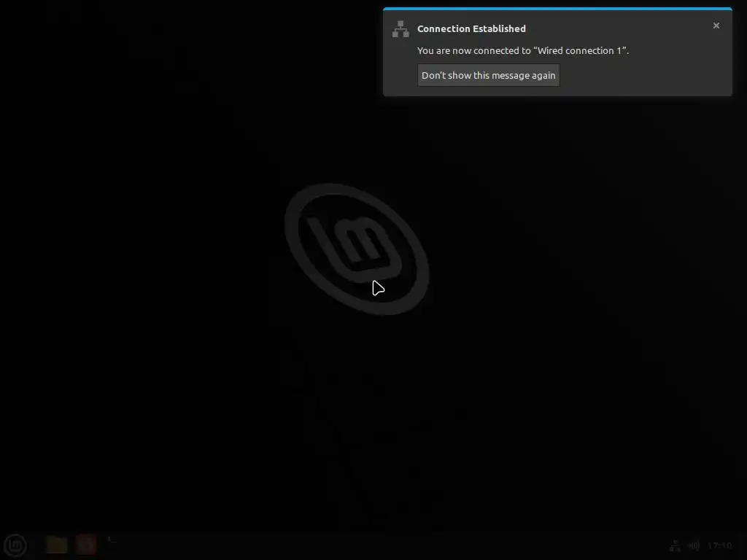Click the 'Connection Established' notification title
This screenshot has height=560, width=747.
click(472, 28)
